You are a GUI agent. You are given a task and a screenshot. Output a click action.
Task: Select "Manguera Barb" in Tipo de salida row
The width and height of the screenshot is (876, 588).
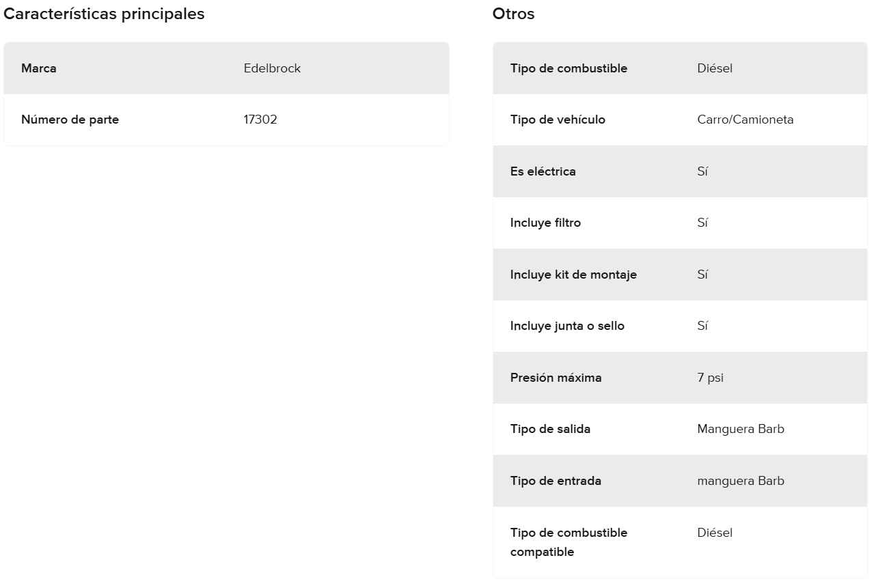(x=741, y=429)
